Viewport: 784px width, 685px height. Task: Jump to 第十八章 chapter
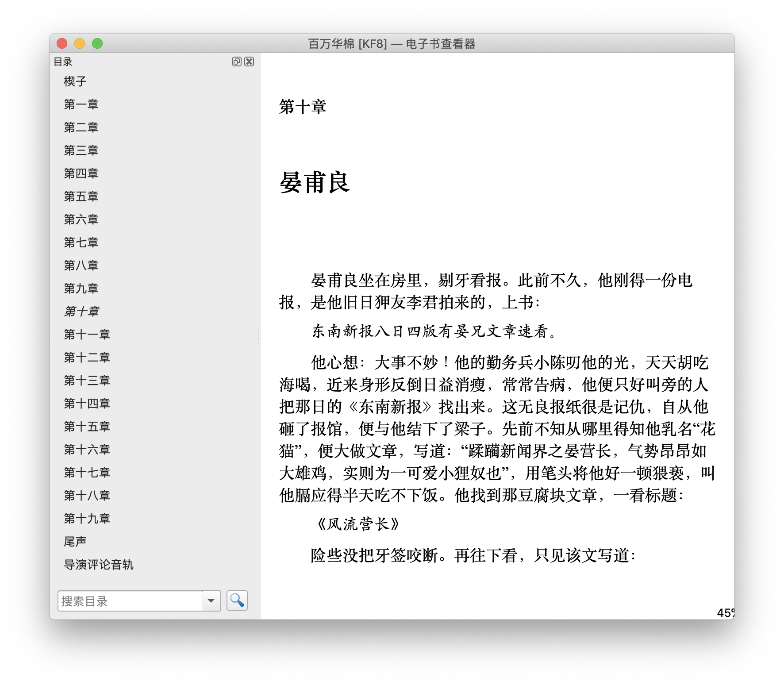pyautogui.click(x=87, y=496)
